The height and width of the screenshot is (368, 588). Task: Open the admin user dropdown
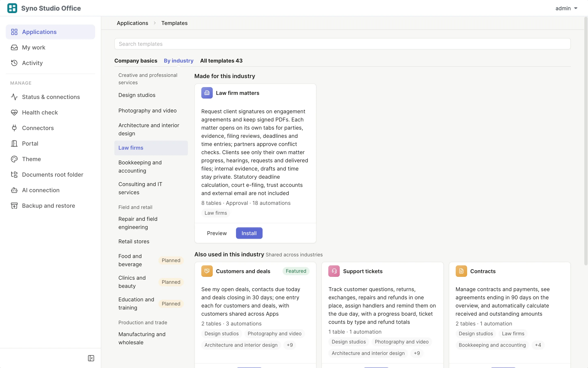click(x=566, y=8)
